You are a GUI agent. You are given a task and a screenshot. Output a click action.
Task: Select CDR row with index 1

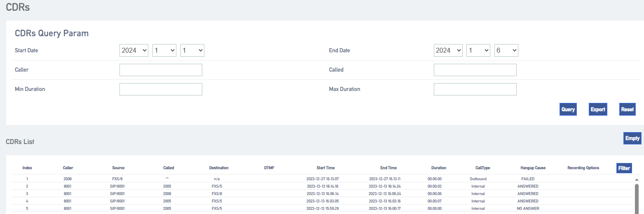[322, 179]
